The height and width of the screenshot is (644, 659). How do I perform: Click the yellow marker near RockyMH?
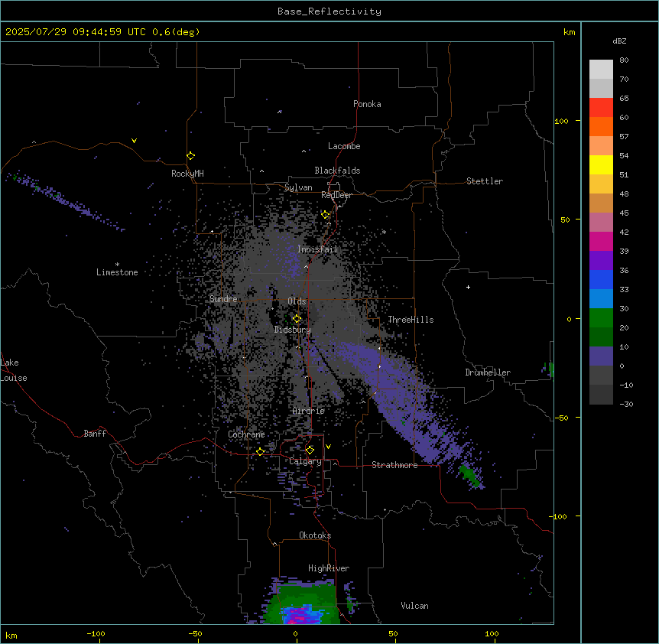(x=190, y=155)
